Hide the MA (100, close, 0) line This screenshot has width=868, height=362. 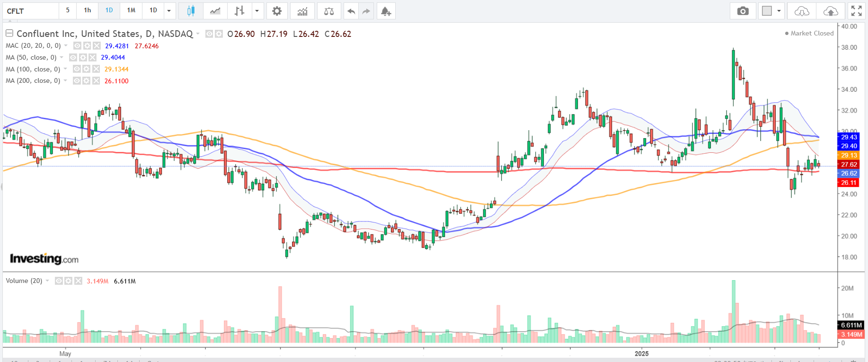point(77,69)
